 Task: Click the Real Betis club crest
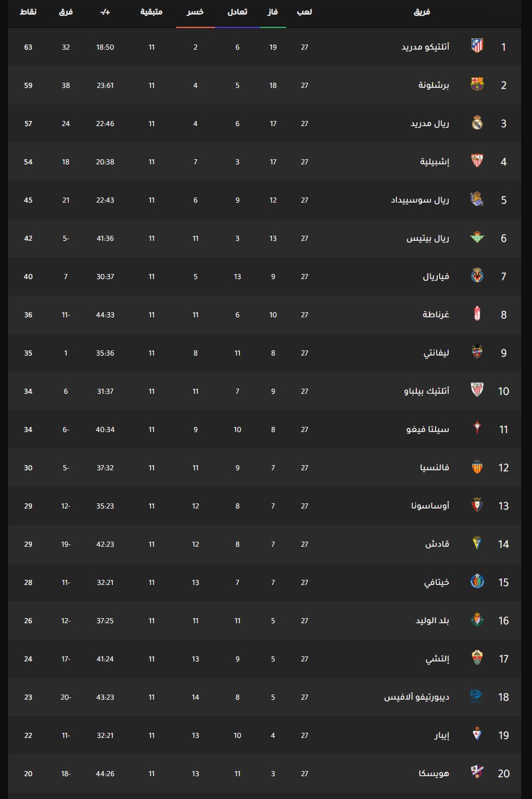tap(477, 237)
